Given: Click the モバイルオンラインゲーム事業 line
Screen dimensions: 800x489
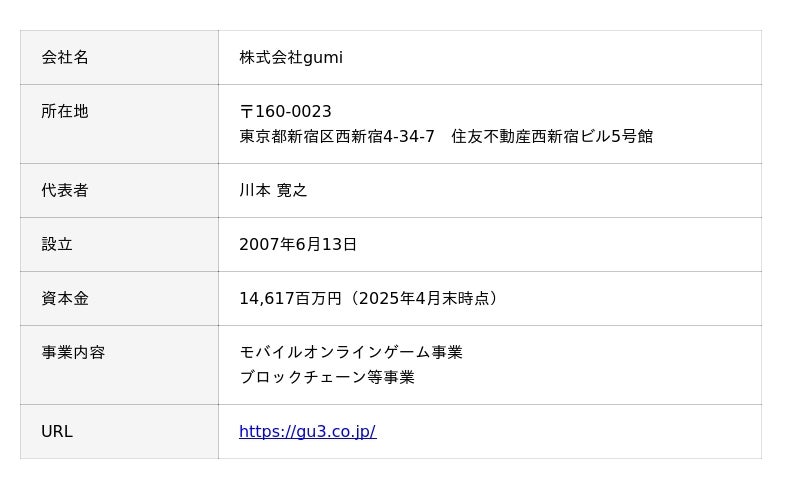Looking at the screenshot, I should (351, 352).
